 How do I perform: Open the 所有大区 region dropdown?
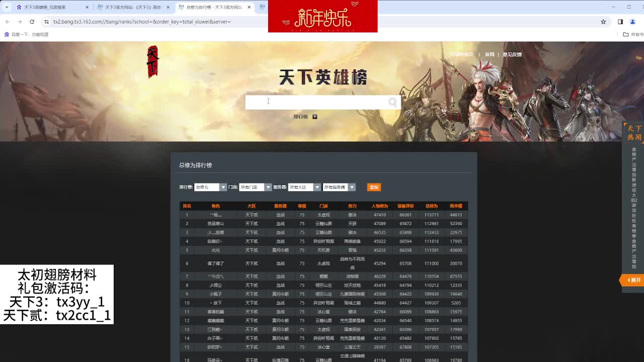[x=304, y=187]
